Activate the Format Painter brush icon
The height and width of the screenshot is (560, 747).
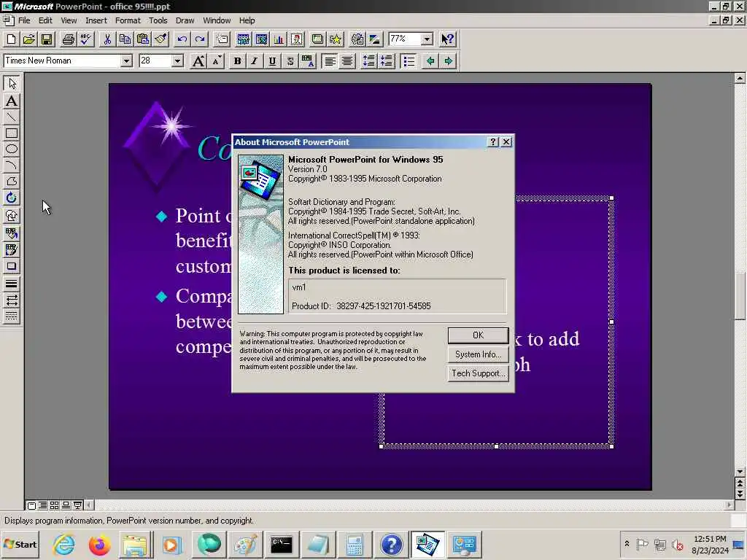click(161, 39)
